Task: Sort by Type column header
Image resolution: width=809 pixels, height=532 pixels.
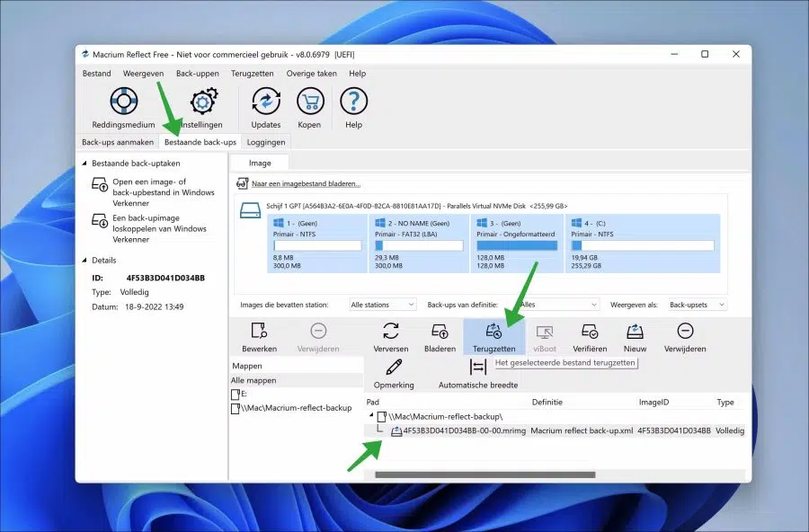Action: tap(725, 402)
